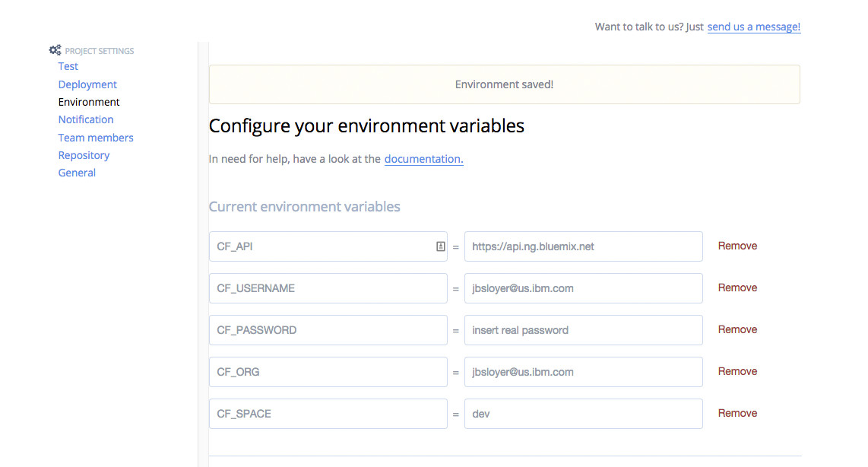Click the autofill contact icon in CF_API field
Screen dimensions: 868x467
pos(440,246)
